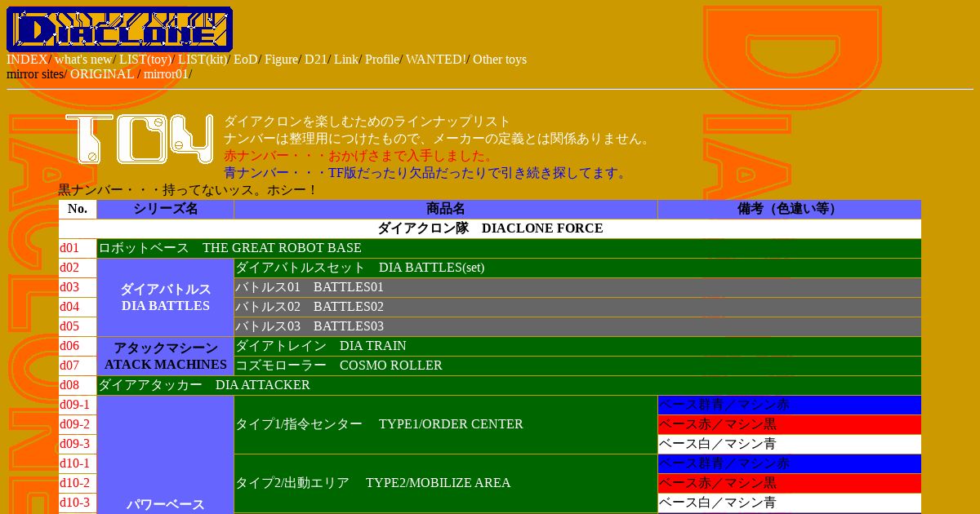The image size is (980, 514).
Task: Go to the what's new page
Action: pyautogui.click(x=83, y=60)
